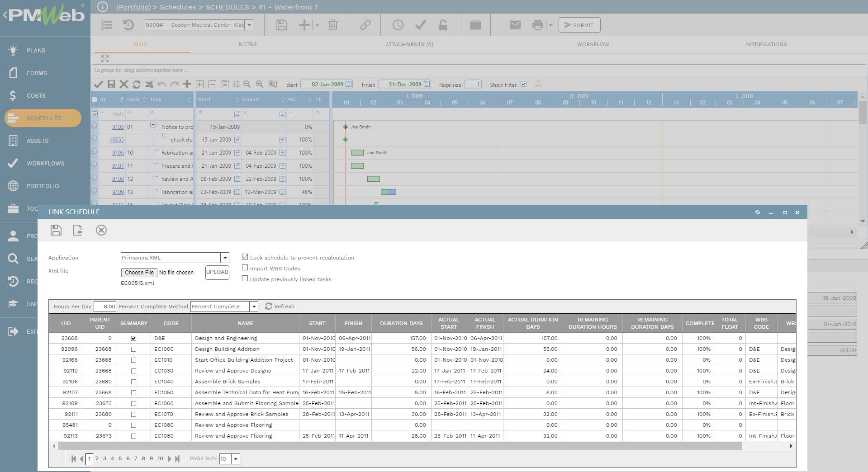Click the history clock icon in toolbar
Screen dimensions: 868x472
398,25
